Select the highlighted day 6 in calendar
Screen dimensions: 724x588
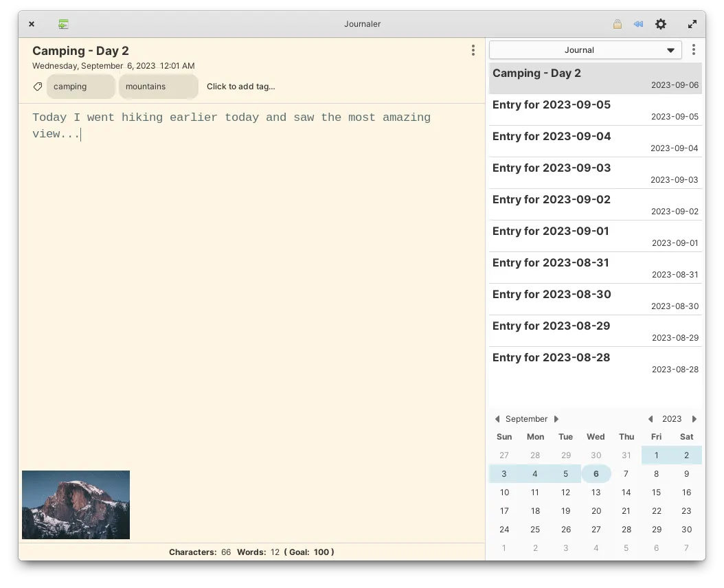[596, 473]
